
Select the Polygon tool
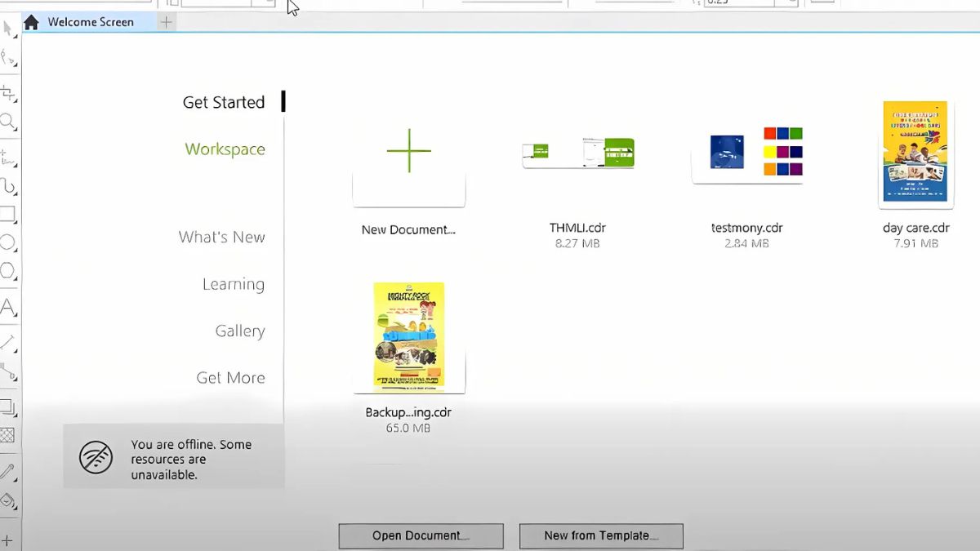coord(8,270)
